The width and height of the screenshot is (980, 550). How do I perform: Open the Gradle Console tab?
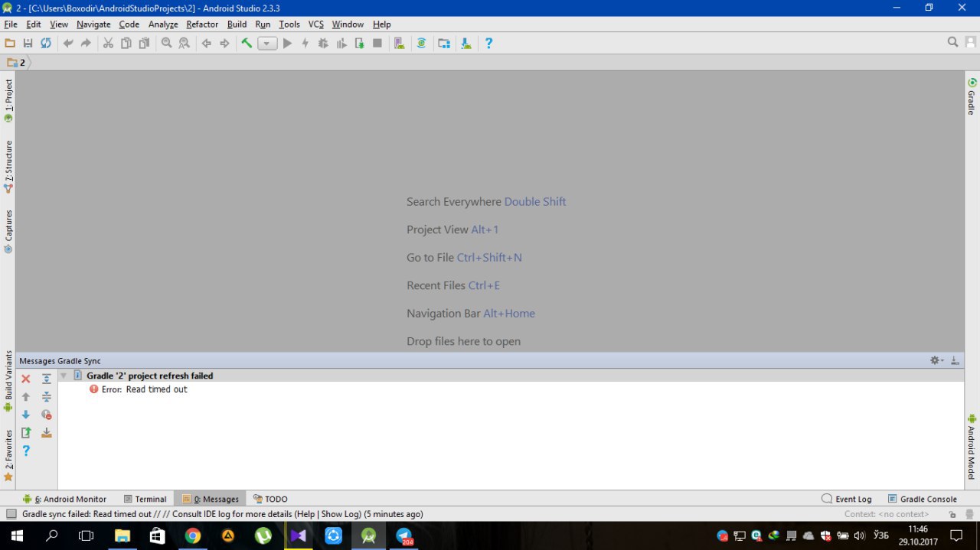(x=922, y=499)
